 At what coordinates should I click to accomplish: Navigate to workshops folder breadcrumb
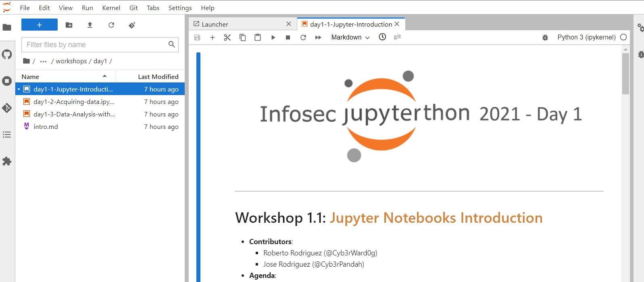click(71, 61)
